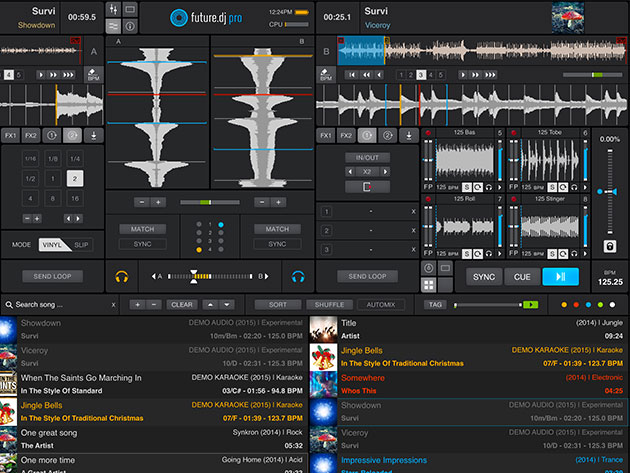Click the Search song field
The width and height of the screenshot is (630, 473).
[x=59, y=305]
